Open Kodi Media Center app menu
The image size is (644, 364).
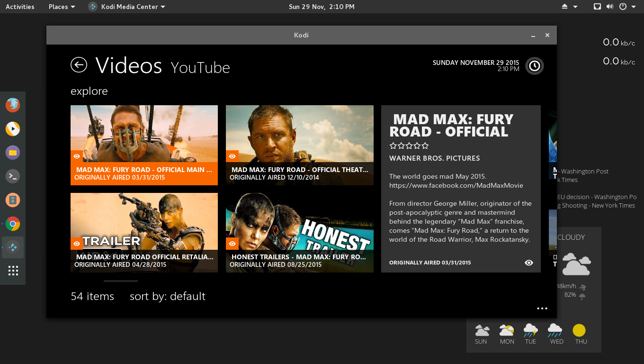(127, 7)
